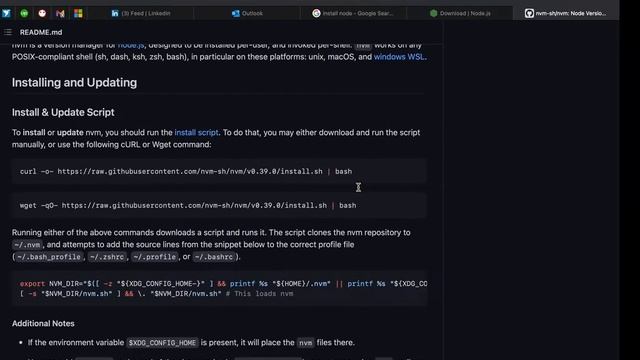Viewport: 640px width, 360px height.
Task: Click the $XDG_CONFIG_HOME inline code
Action: tap(162, 343)
